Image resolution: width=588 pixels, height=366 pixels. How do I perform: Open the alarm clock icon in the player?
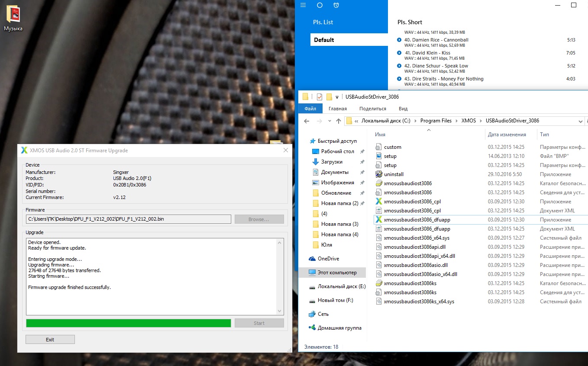point(336,5)
